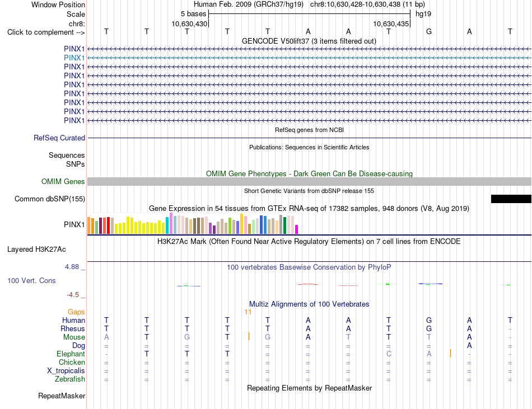This screenshot has width=532, height=409.
Task: Select the Zebrafish alignment row label
Action: [x=70, y=379]
